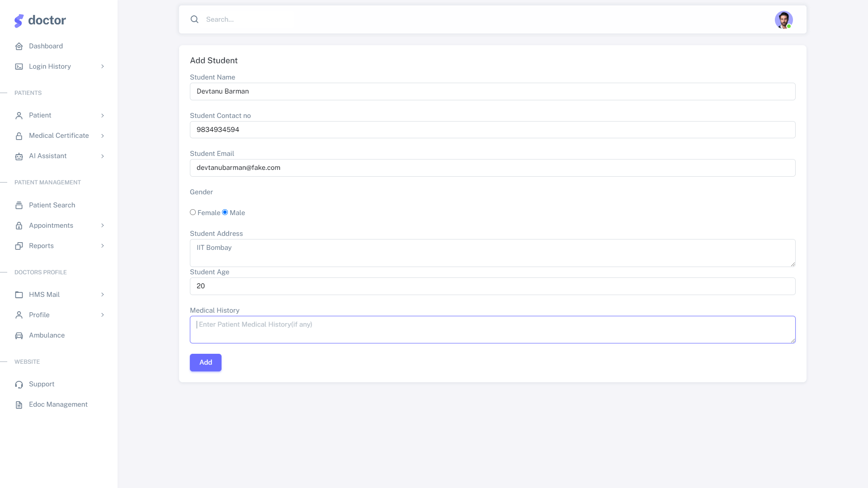The width and height of the screenshot is (868, 488).
Task: Click the Patient Search menu item
Action: tap(52, 205)
